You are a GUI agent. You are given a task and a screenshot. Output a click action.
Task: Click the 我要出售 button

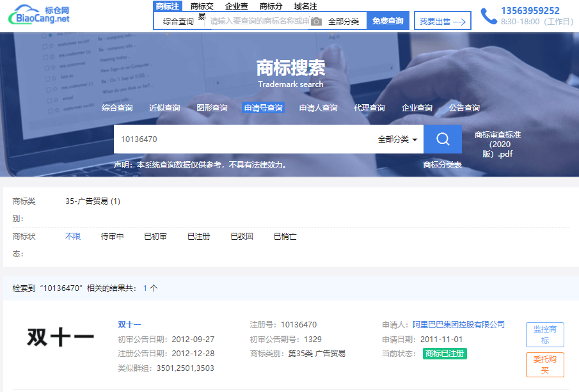coord(443,21)
